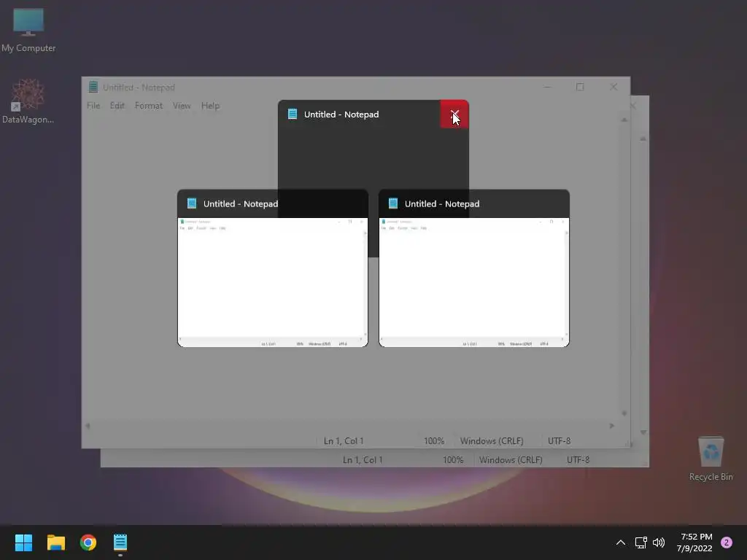Click the Notepad icon in top preview title

coord(293,114)
